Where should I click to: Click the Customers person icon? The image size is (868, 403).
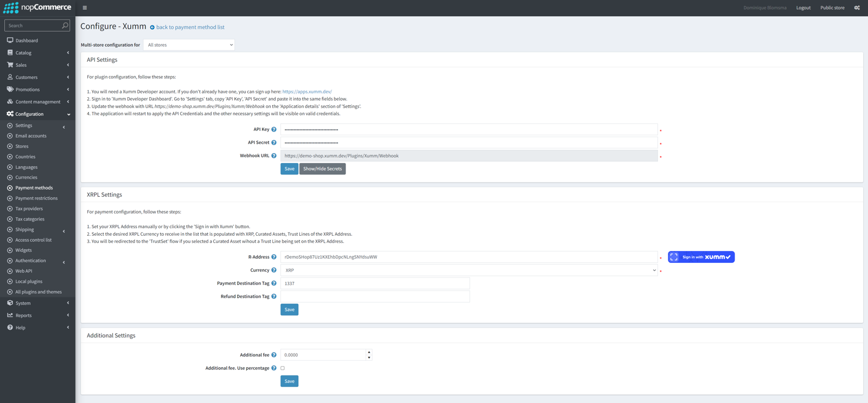point(10,77)
